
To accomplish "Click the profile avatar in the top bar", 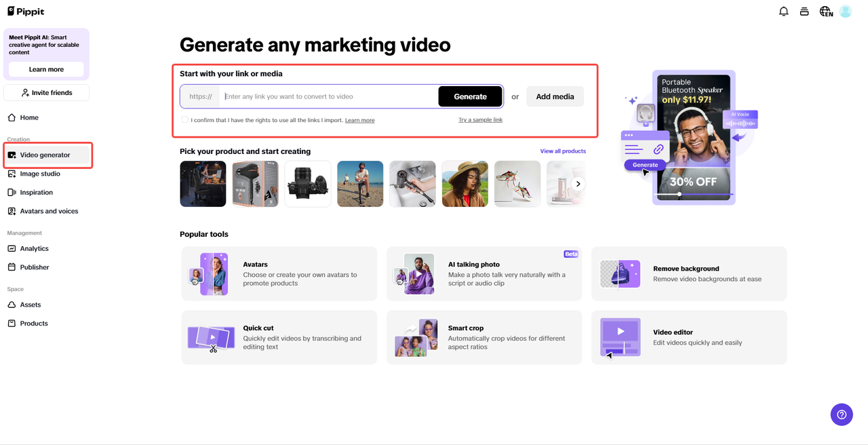I will pos(845,11).
